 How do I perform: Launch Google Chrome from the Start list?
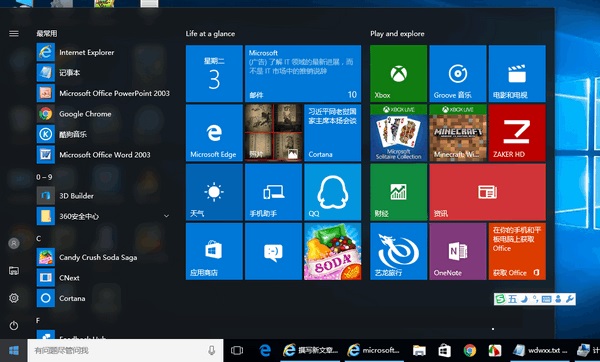point(103,114)
